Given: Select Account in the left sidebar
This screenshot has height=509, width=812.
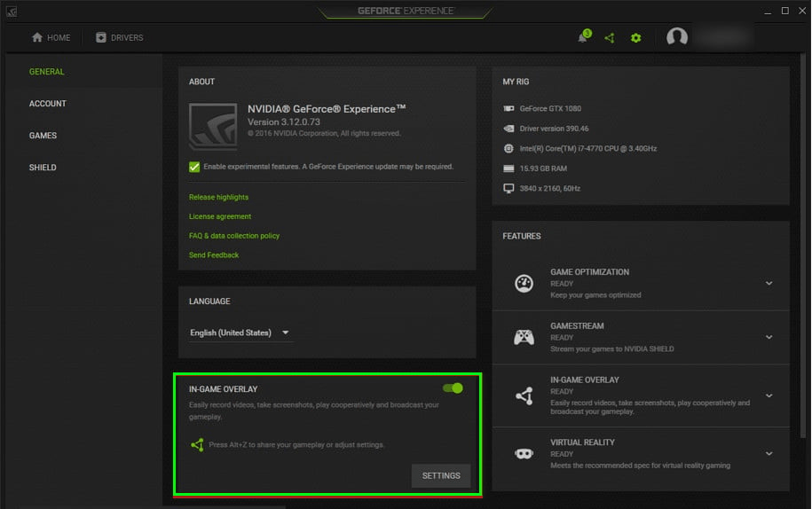Looking at the screenshot, I should click(48, 104).
